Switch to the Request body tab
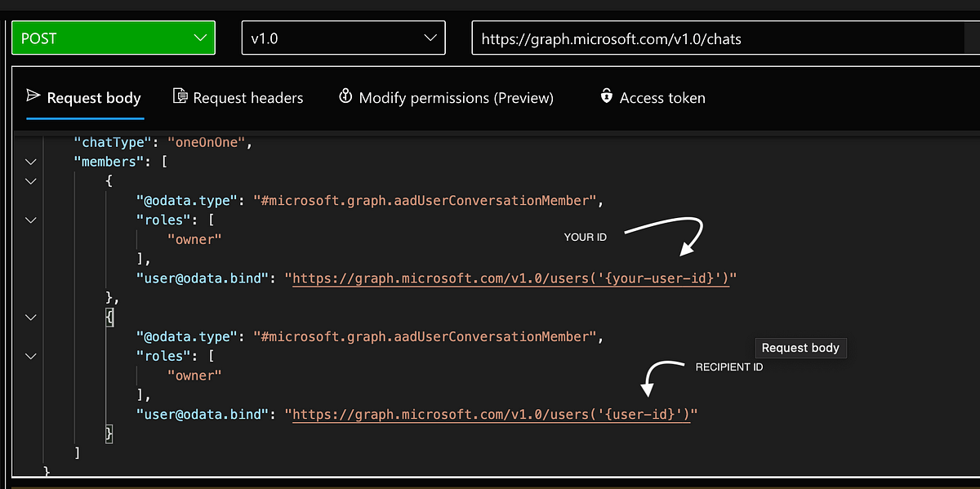Image resolution: width=980 pixels, height=489 pixels. [83, 98]
